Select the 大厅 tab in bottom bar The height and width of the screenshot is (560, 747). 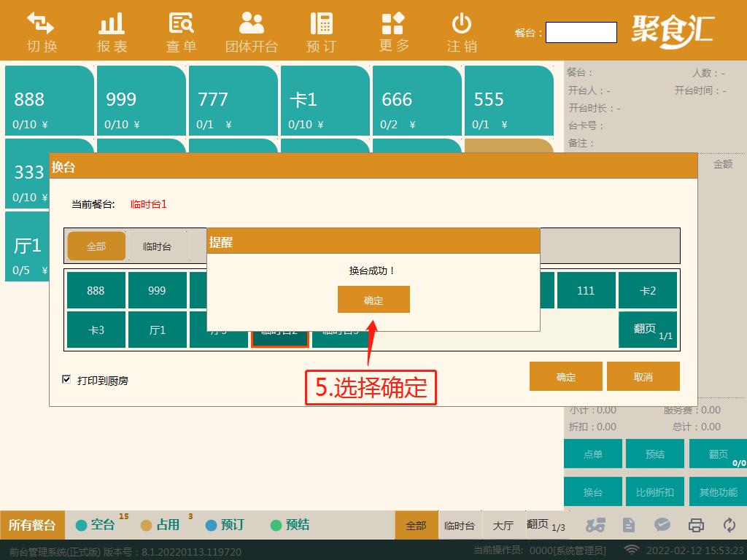click(x=503, y=525)
